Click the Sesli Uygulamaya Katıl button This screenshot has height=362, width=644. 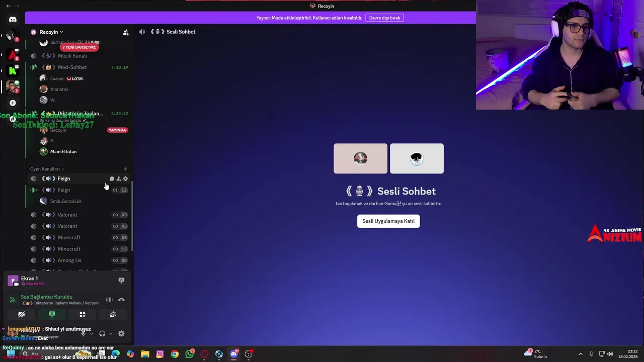(388, 221)
